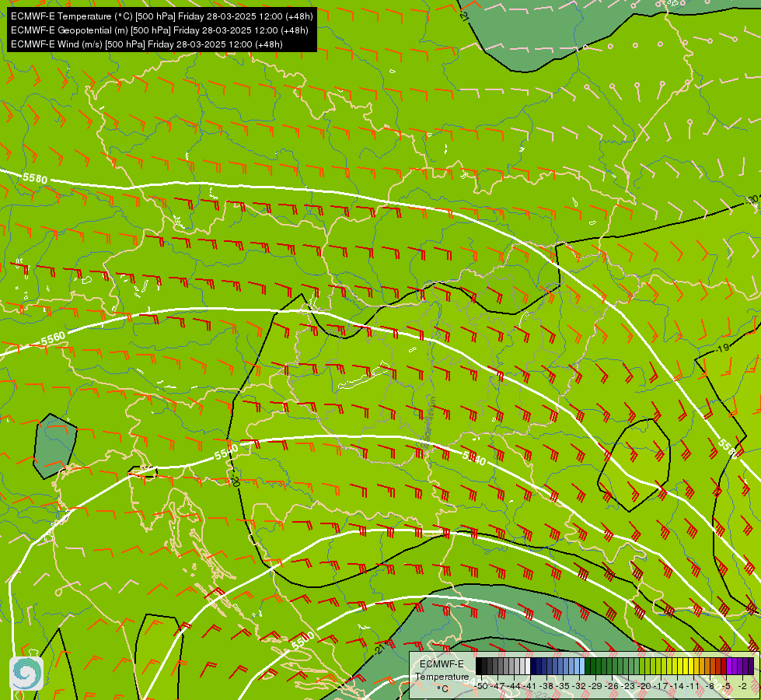Image resolution: width=761 pixels, height=700 pixels.
Task: Click the purple legend swatch above -5
Action: (x=729, y=666)
